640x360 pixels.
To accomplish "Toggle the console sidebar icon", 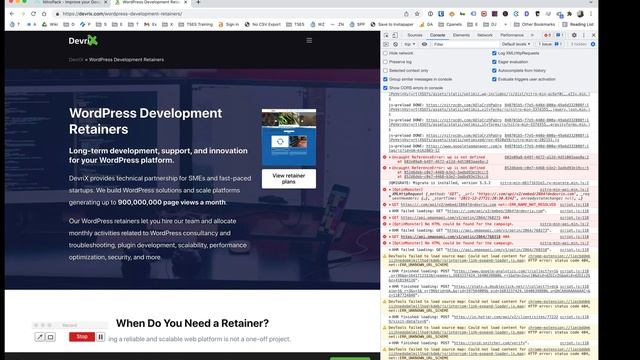I will [x=386, y=44].
